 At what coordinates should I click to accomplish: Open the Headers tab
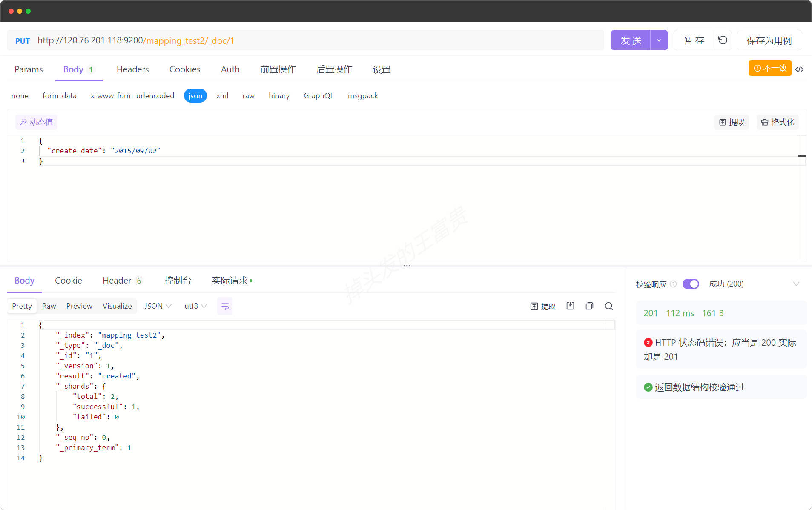coord(133,69)
